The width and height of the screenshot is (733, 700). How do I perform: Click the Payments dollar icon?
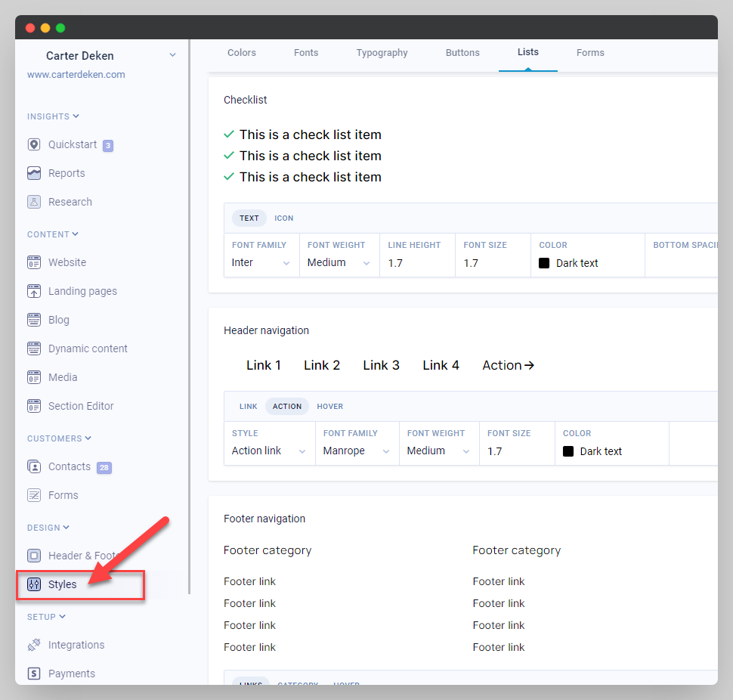pos(33,674)
